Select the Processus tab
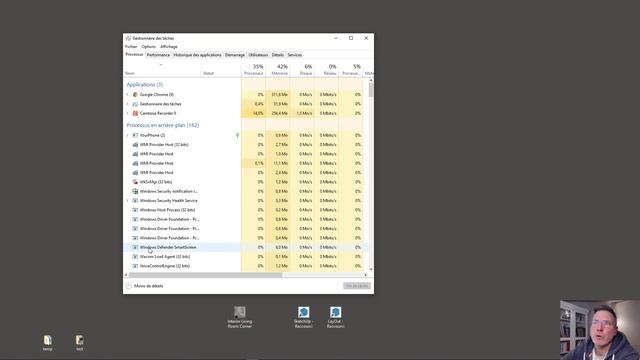This screenshot has height=360, width=640. [x=134, y=55]
